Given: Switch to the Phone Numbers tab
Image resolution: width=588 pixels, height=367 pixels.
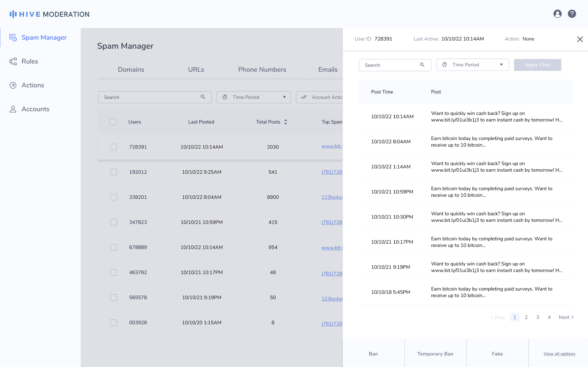Looking at the screenshot, I should point(262,70).
